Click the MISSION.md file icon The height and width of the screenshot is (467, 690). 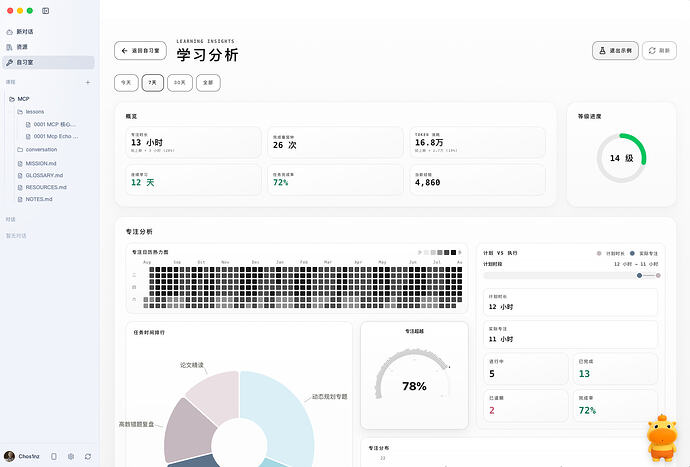tap(20, 163)
